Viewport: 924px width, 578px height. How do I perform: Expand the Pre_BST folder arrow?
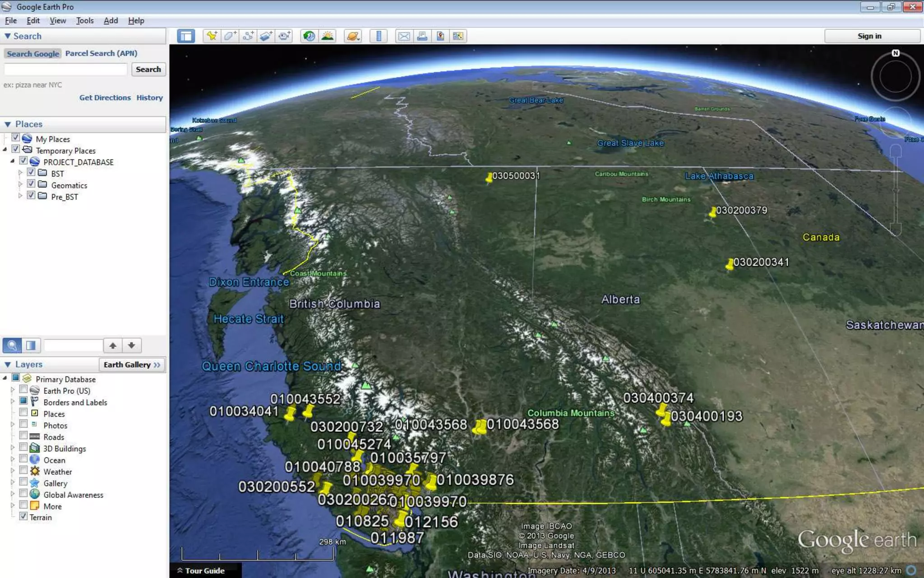coord(20,196)
